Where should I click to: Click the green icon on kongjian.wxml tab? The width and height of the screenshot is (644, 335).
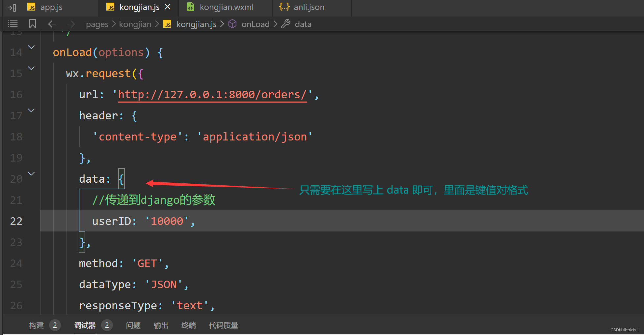(190, 7)
